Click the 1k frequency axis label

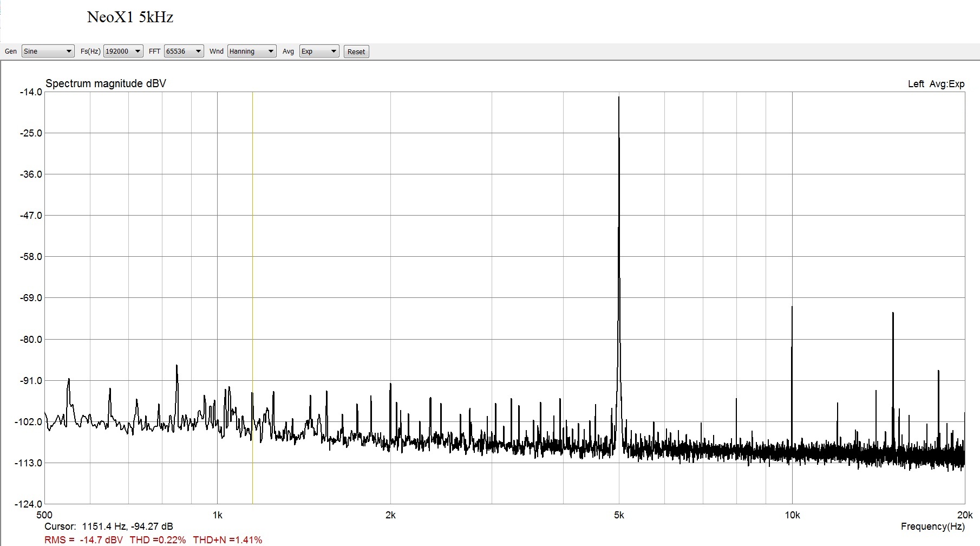[x=217, y=515]
